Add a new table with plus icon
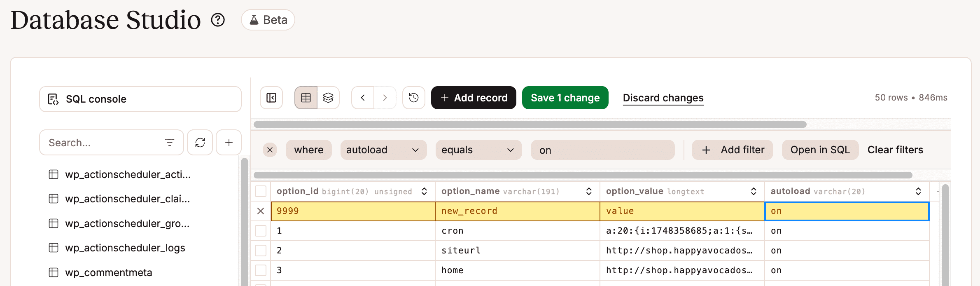The image size is (980, 286). (x=229, y=143)
